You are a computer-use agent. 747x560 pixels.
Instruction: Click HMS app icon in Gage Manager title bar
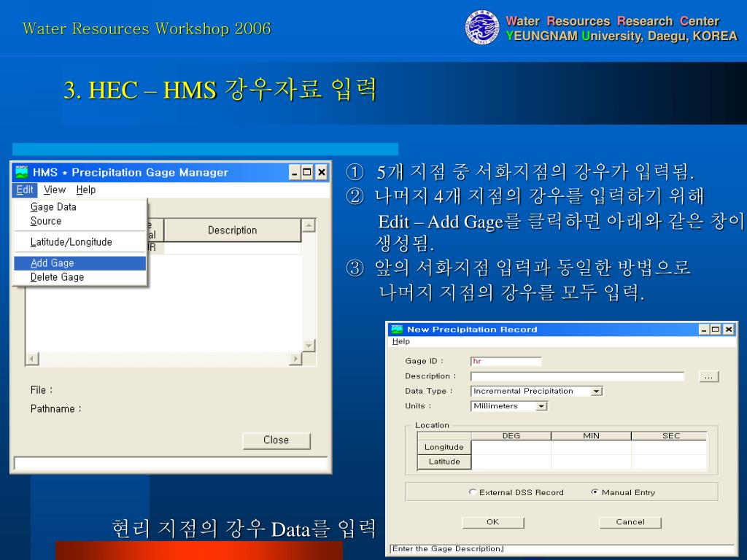(21, 172)
